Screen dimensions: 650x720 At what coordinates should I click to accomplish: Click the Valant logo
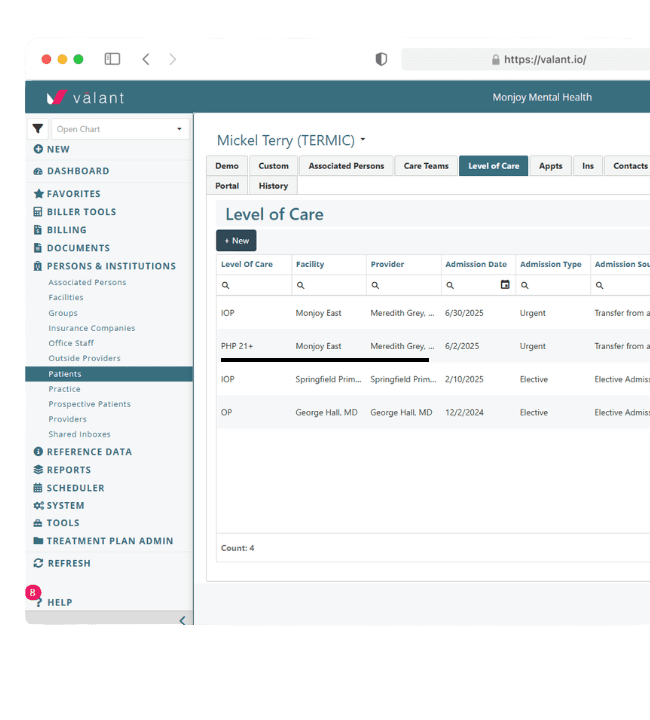pyautogui.click(x=85, y=98)
